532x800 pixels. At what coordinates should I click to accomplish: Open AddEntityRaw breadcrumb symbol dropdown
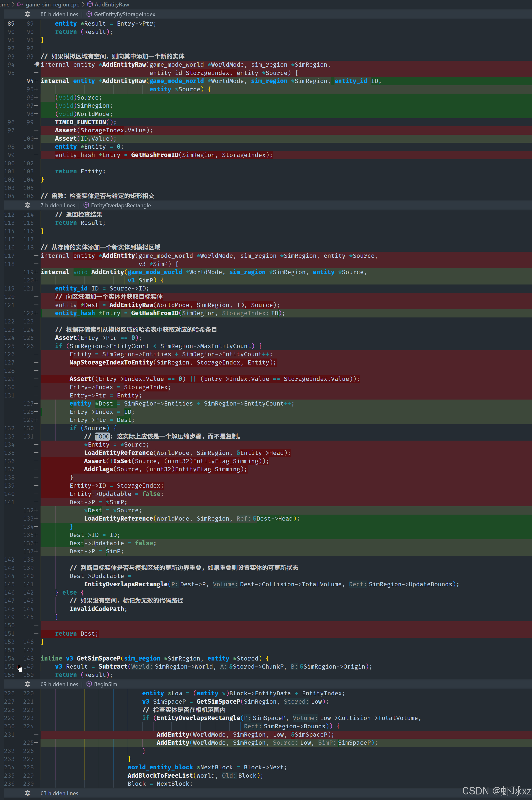[112, 4]
